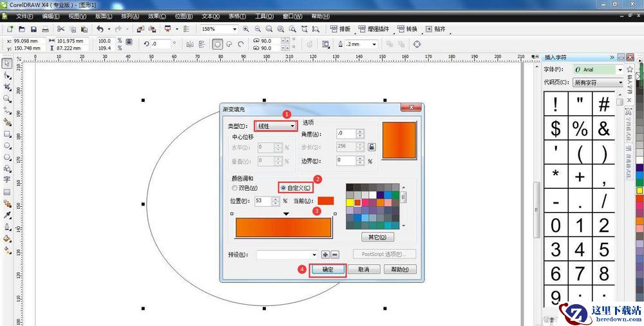The image size is (644, 326).
Task: Select the Zoom tool in the toolbox
Action: 7,99
